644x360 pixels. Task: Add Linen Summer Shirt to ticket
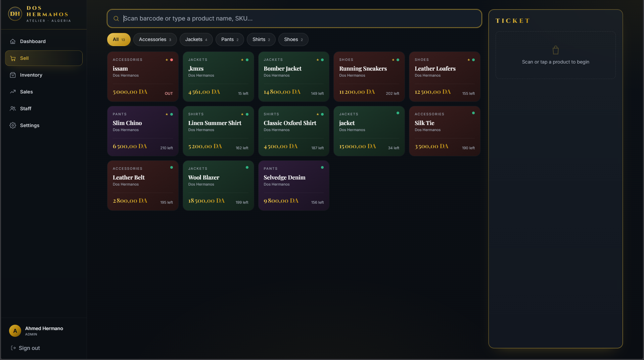[218, 131]
